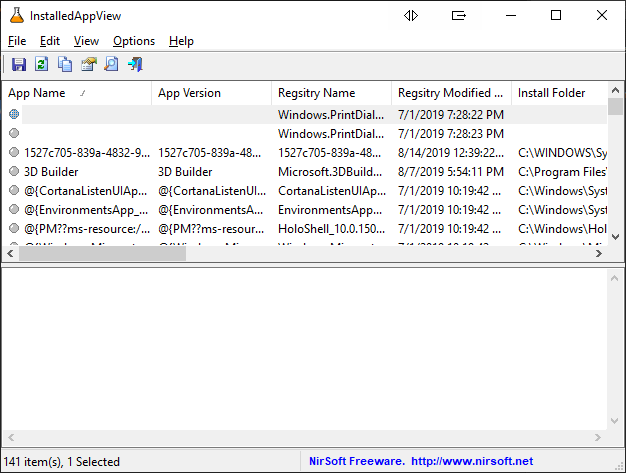626x473 pixels.
Task: Open the File menu
Action: click(17, 41)
